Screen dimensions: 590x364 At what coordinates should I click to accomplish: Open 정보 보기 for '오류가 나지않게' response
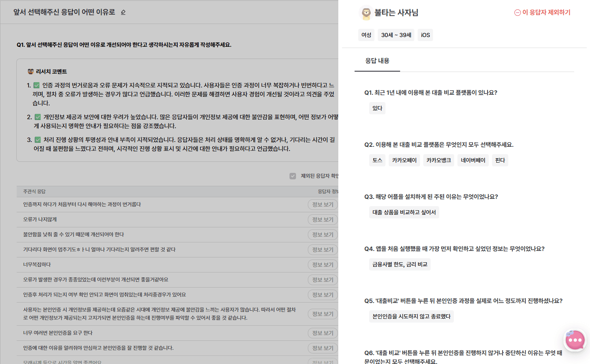click(323, 220)
